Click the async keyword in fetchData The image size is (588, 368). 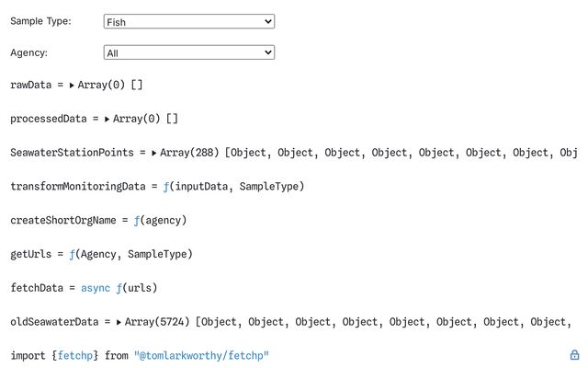[96, 288]
